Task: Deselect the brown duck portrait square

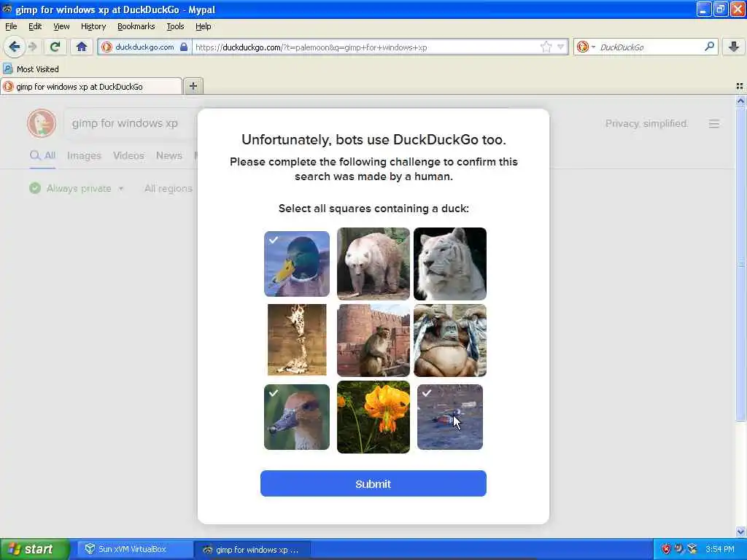Action: point(297,417)
